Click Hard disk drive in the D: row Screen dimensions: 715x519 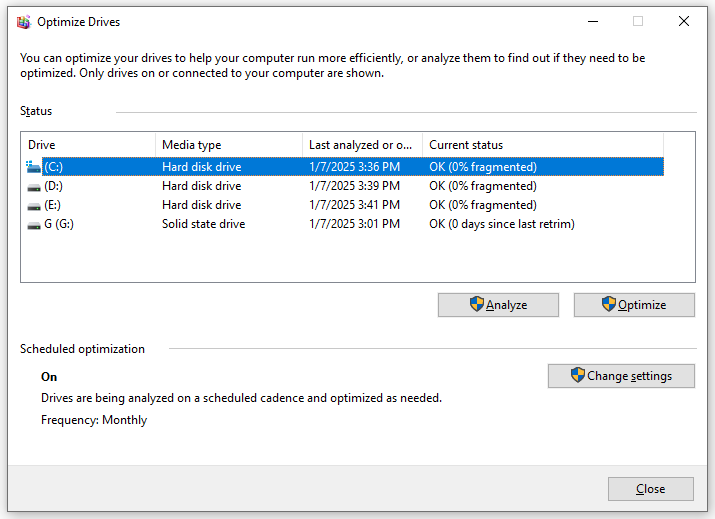202,186
